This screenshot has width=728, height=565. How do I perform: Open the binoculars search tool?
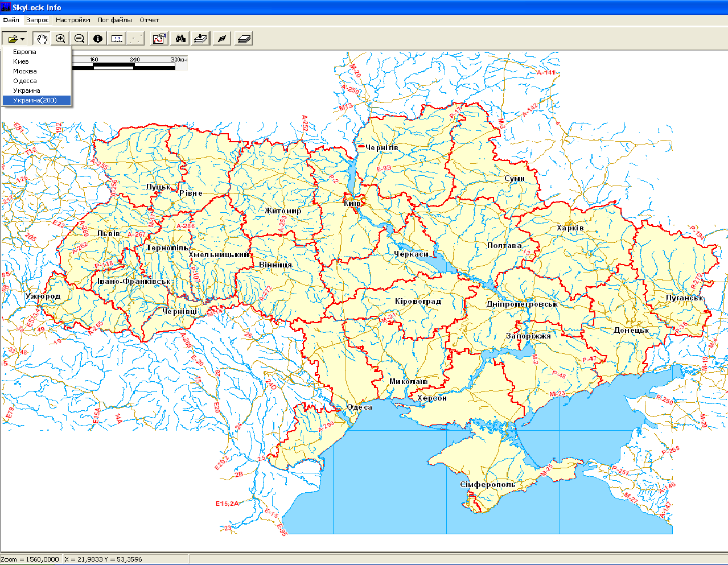pos(180,39)
